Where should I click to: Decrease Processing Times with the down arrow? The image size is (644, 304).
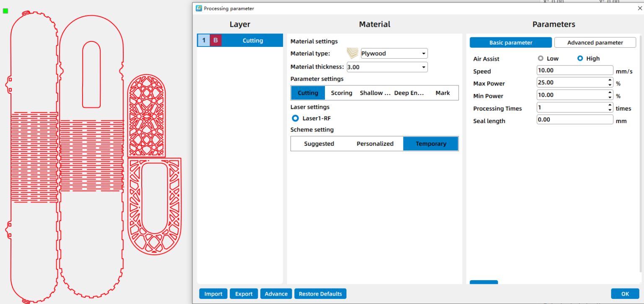[x=610, y=110]
